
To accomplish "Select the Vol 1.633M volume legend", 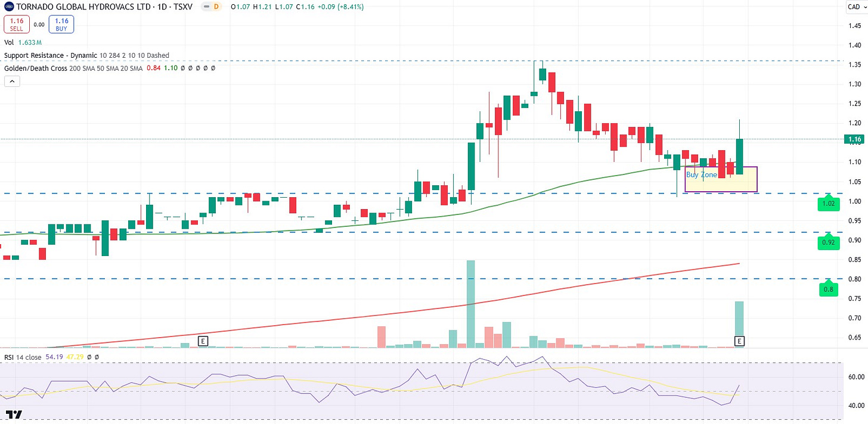I will [x=23, y=42].
